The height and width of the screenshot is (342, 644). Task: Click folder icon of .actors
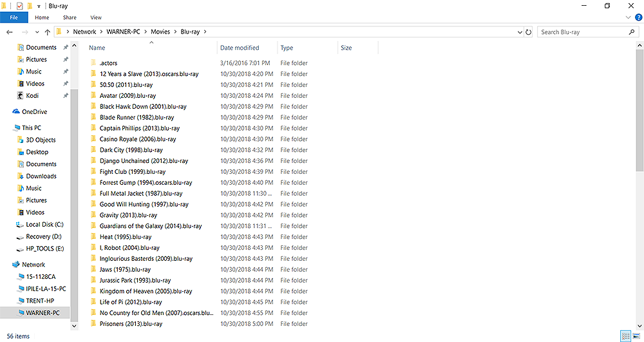93,63
